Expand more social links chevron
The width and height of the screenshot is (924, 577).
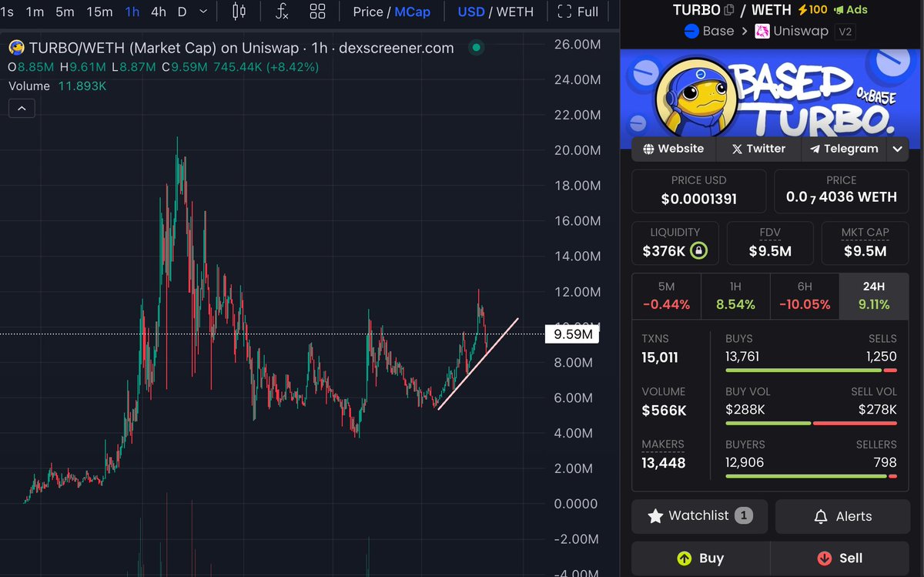[x=898, y=149]
